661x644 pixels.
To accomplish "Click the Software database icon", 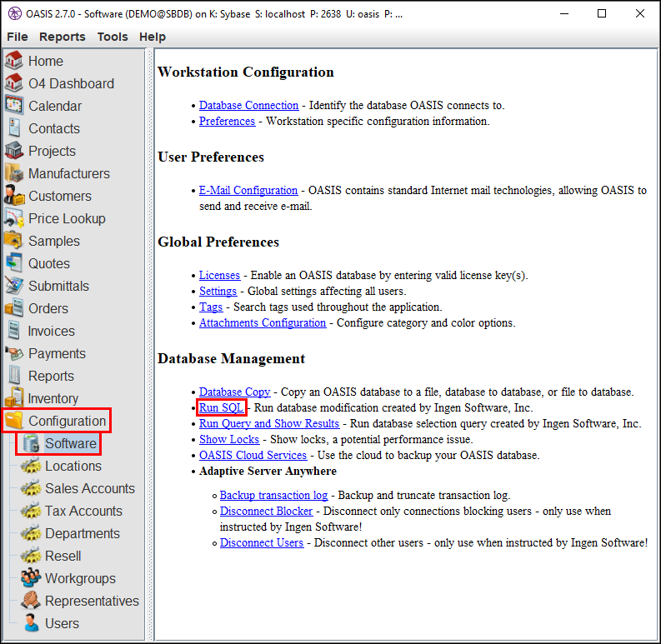I will 31,443.
